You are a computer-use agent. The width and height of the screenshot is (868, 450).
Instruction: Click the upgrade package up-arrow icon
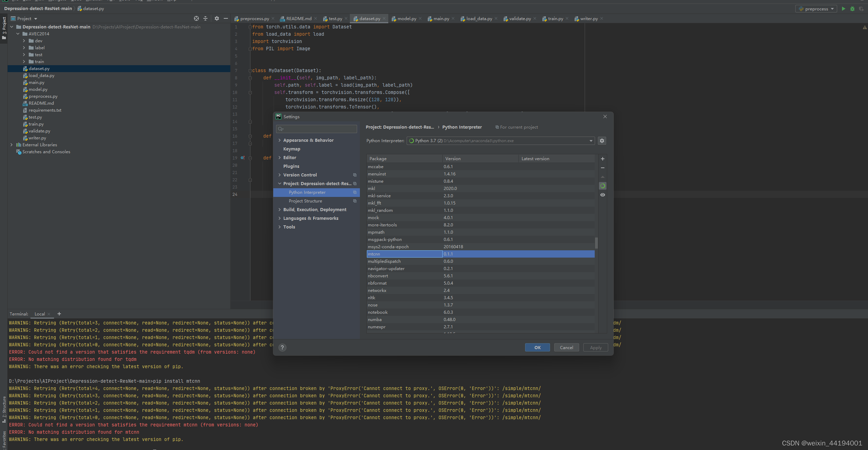(603, 177)
